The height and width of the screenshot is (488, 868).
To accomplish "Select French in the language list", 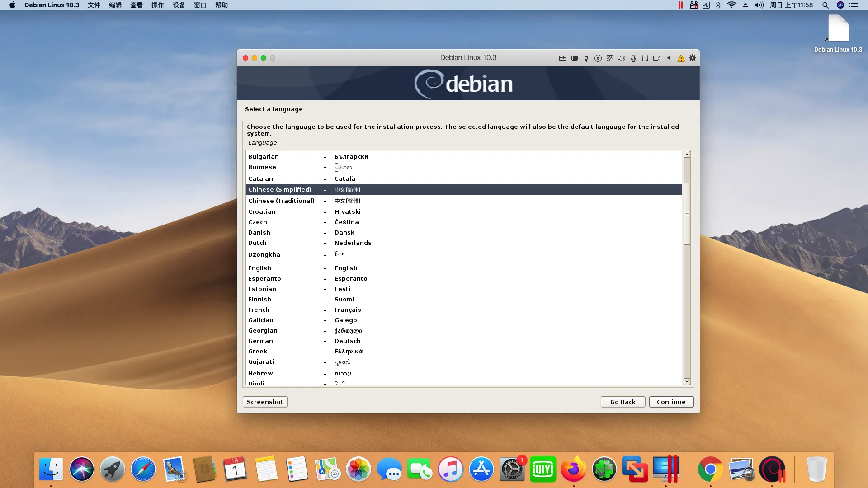I will (464, 310).
